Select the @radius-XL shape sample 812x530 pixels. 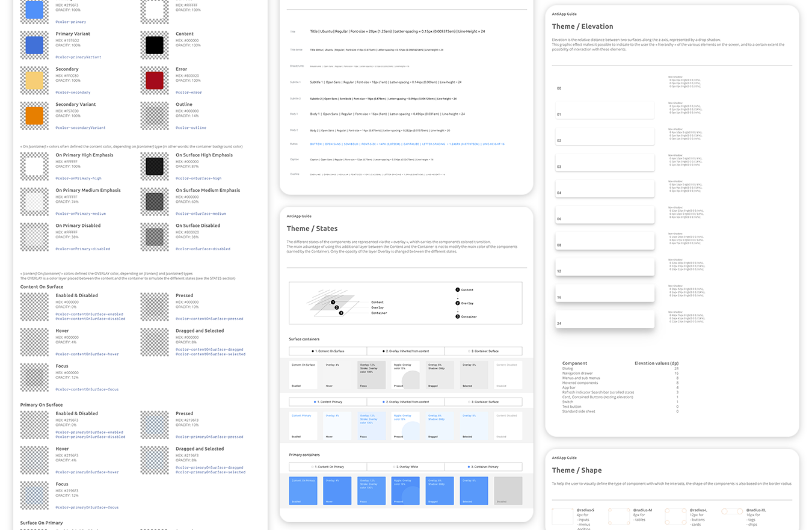[732, 511]
